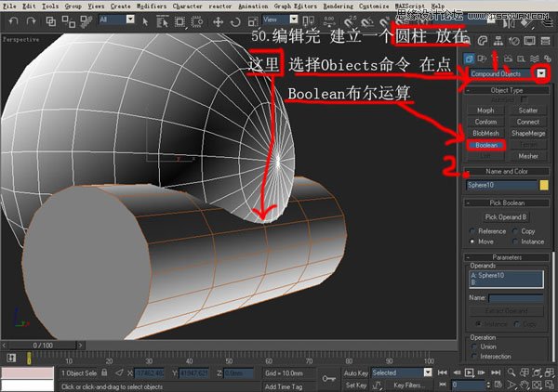
Task: Open the All selection filter dropdown
Action: [130, 20]
